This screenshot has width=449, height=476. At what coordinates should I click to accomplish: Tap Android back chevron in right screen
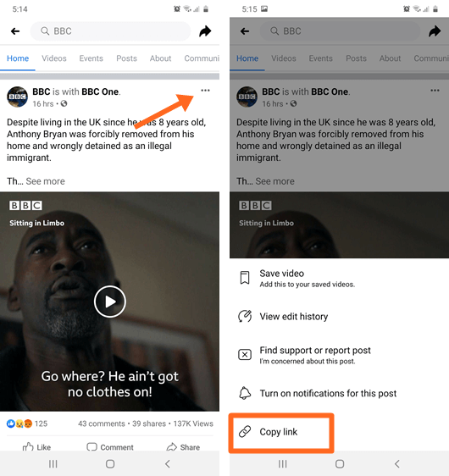396,464
